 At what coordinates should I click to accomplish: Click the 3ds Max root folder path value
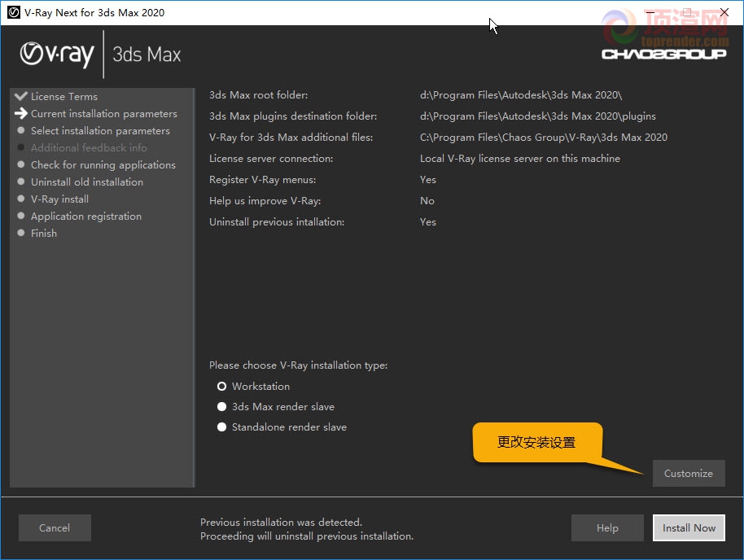click(x=520, y=95)
